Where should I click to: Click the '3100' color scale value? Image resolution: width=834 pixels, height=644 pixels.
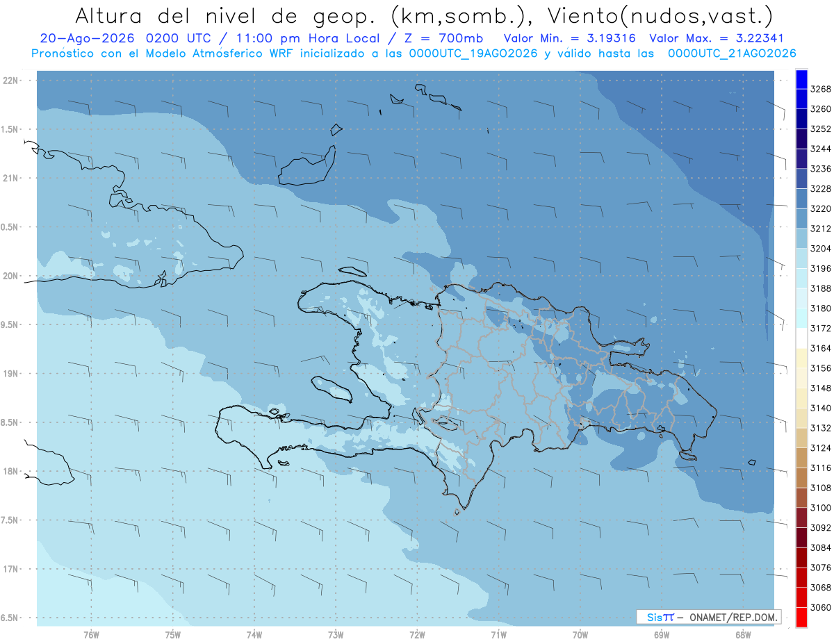pos(821,508)
